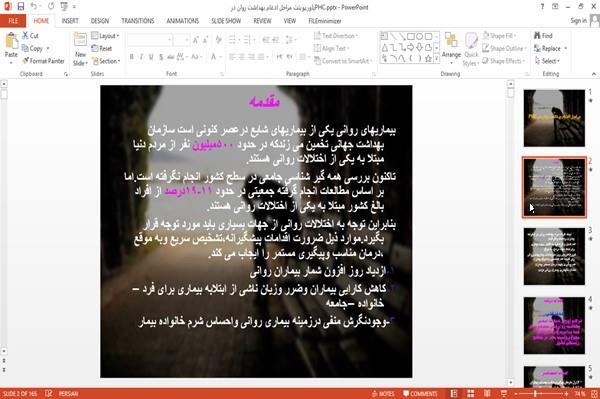Select slide 4 thumbnail
Image resolution: width=600 pixels, height=399 pixels.
pyautogui.click(x=554, y=326)
